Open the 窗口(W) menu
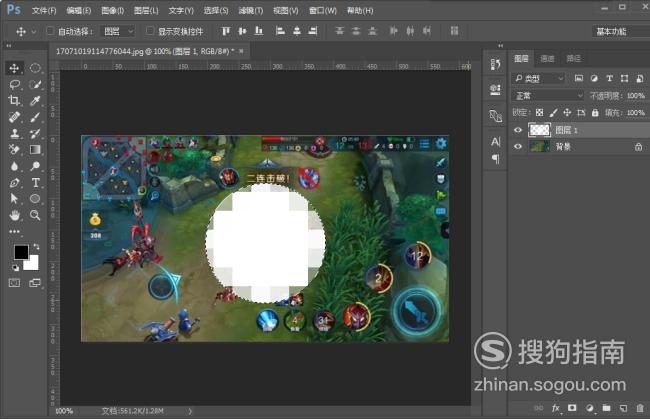This screenshot has width=650, height=419. click(323, 10)
